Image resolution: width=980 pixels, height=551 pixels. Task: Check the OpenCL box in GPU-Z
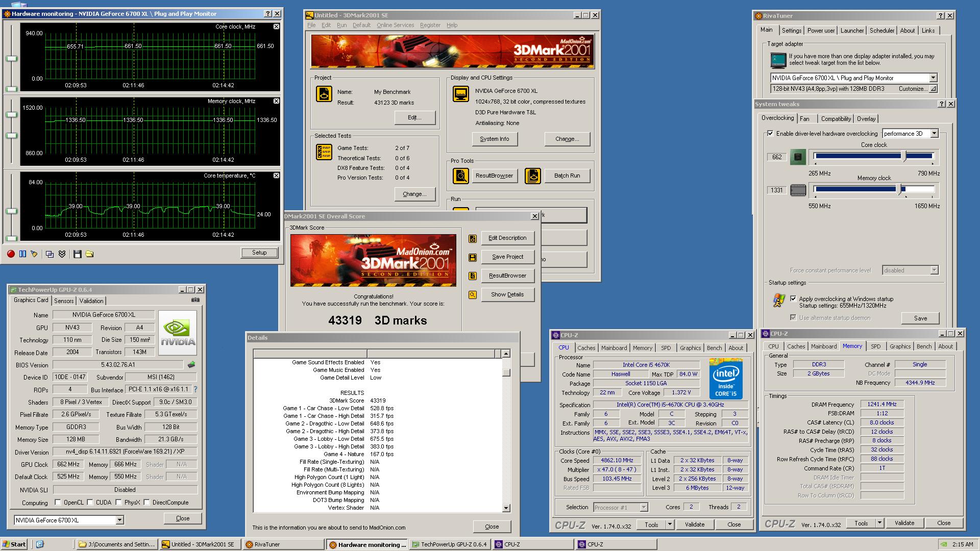(x=57, y=503)
